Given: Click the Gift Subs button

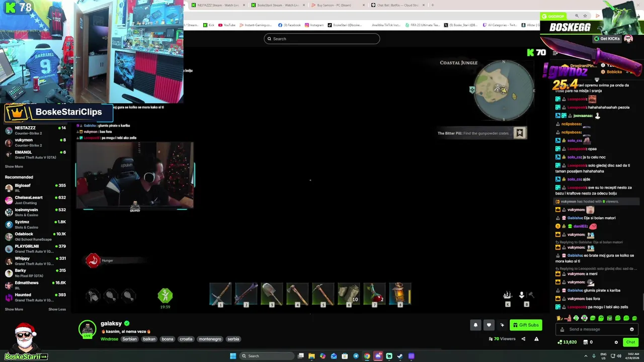Looking at the screenshot, I should (x=526, y=325).
